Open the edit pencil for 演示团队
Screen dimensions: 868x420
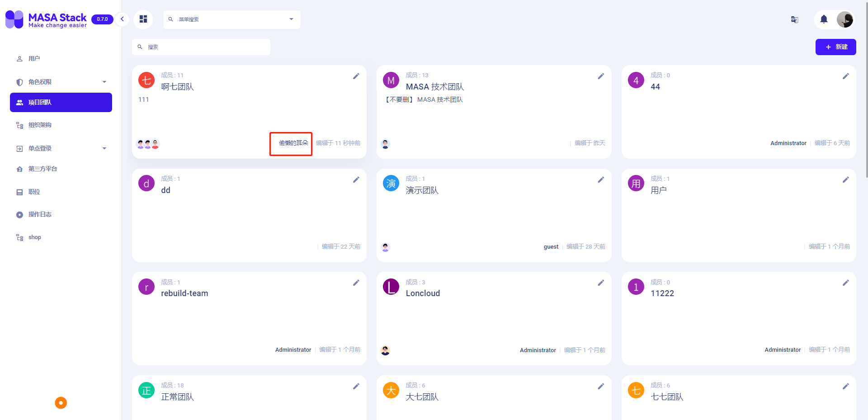click(x=601, y=179)
